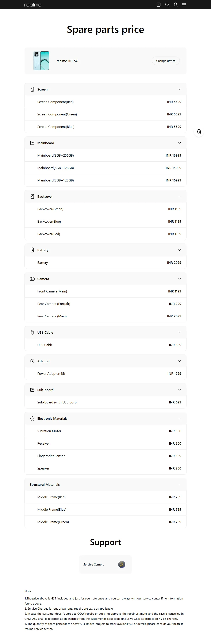211x644 pixels.
Task: Collapse the Mainboard section chevron
Action: coord(180,143)
